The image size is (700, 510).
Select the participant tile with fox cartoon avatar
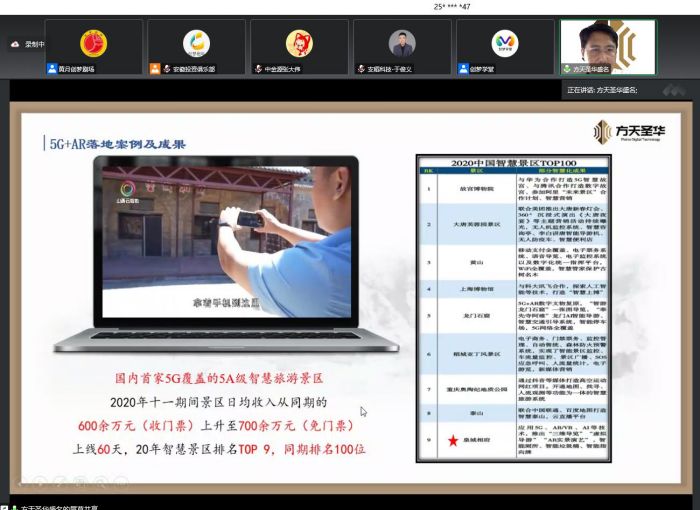pos(299,46)
